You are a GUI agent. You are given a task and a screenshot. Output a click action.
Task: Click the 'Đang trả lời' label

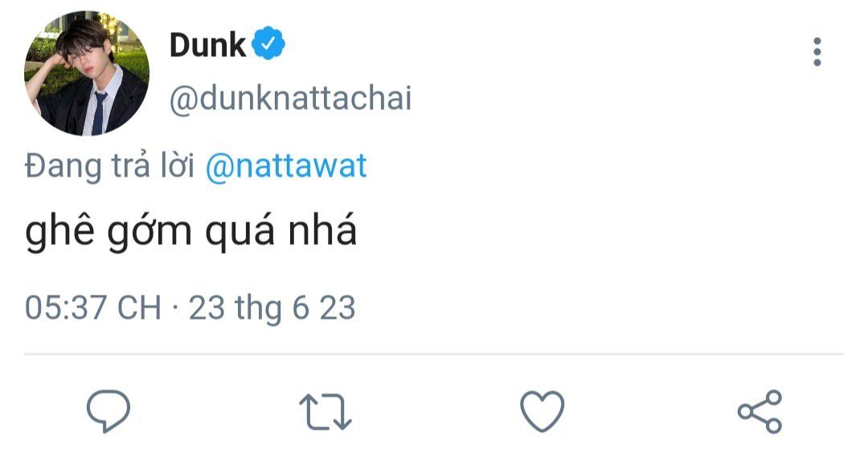coord(109,166)
